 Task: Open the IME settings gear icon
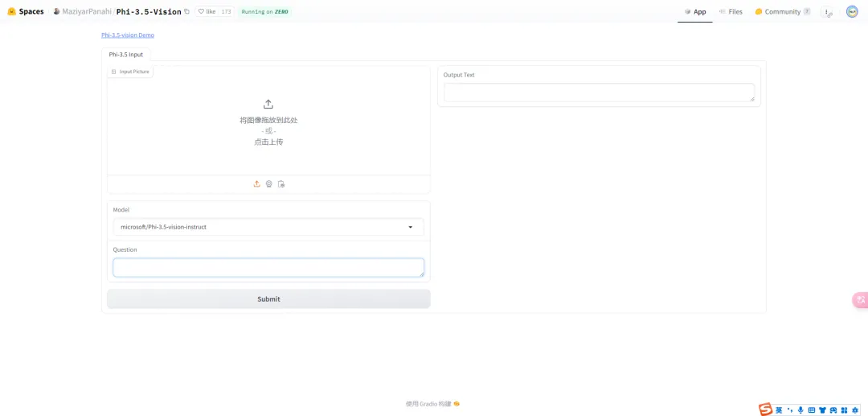pyautogui.click(x=854, y=410)
